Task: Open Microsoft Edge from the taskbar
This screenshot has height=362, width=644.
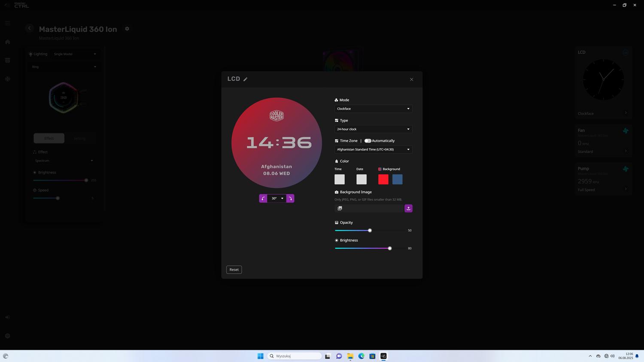Action: [361, 356]
